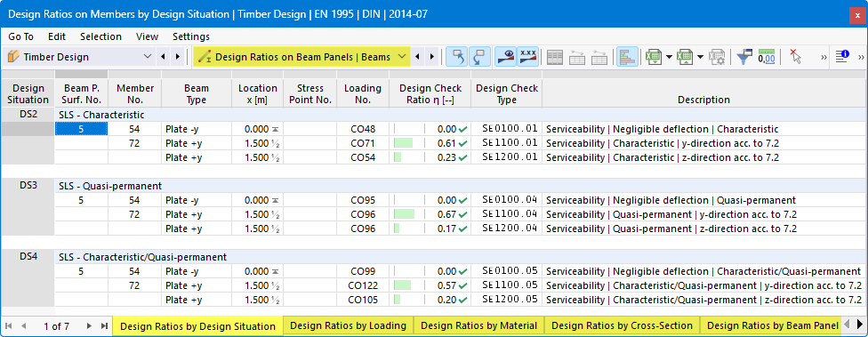Screen dimensions: 868x337
Task: Click the 0,00 decimal places icon
Action: click(x=766, y=56)
